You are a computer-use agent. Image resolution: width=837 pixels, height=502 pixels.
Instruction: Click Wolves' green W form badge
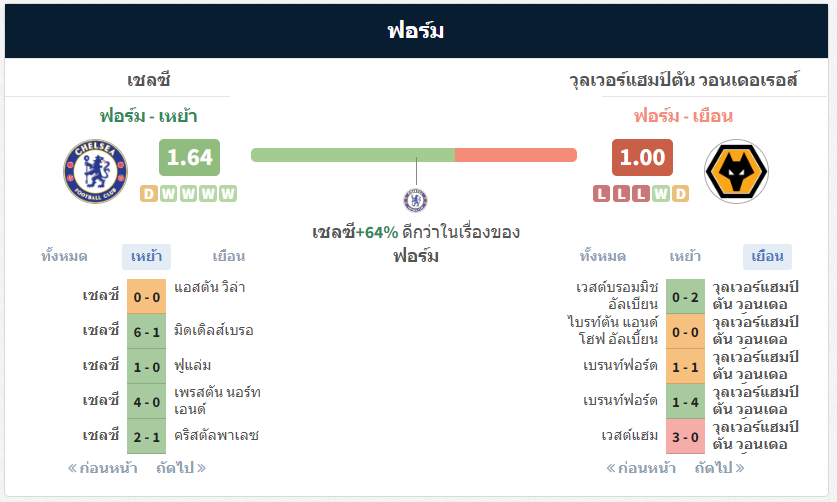(661, 193)
